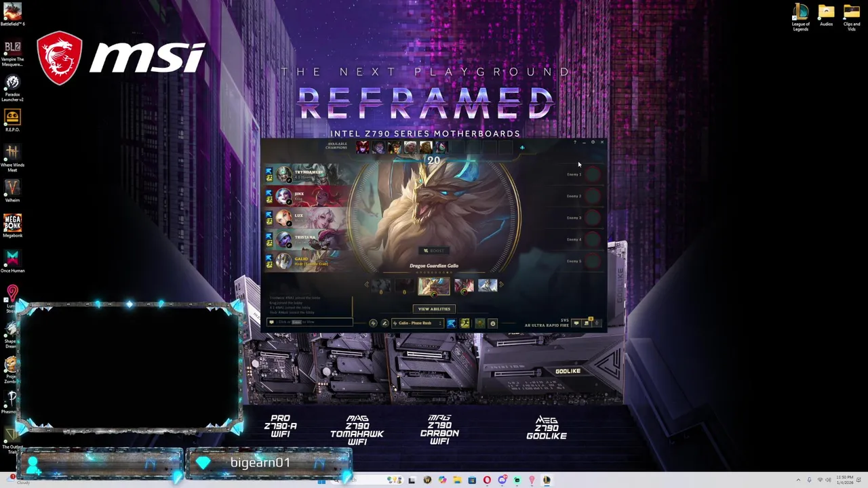Edit rune page with the pencil icon

point(384,323)
